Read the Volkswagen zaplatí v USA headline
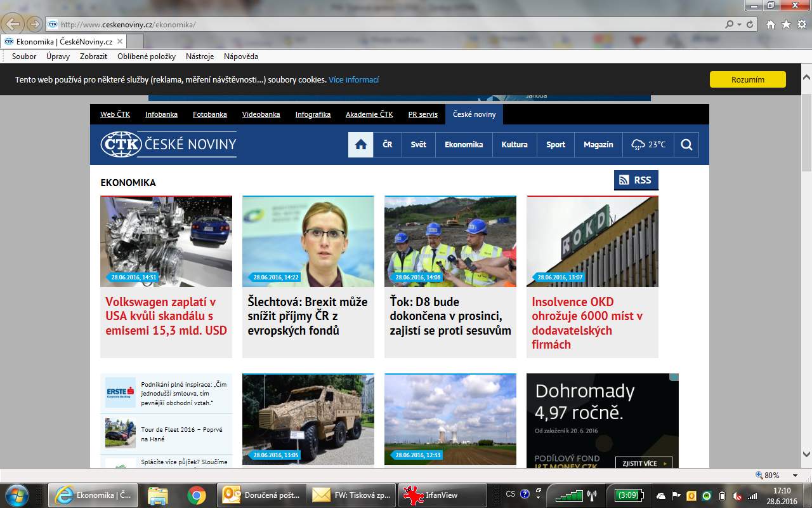Viewport: 812px width, 508px height. (166, 316)
